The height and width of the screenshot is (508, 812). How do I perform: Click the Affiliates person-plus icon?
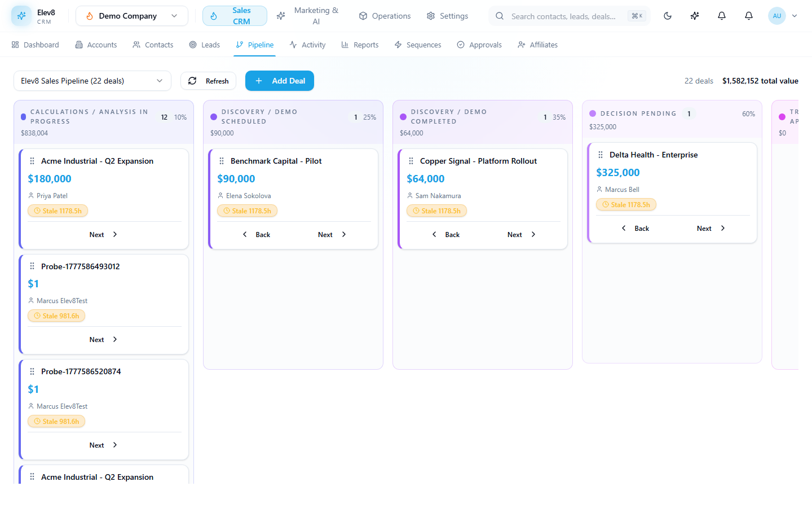coord(522,45)
